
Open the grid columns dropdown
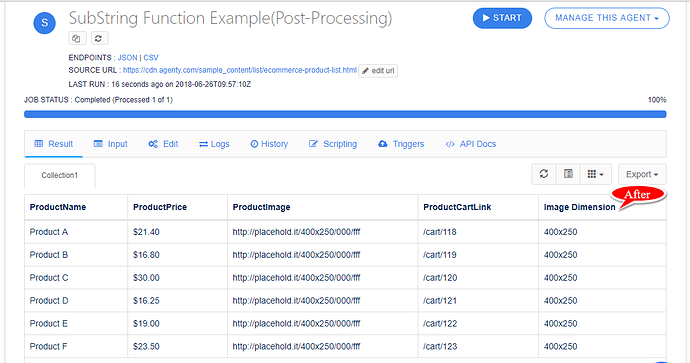(595, 174)
